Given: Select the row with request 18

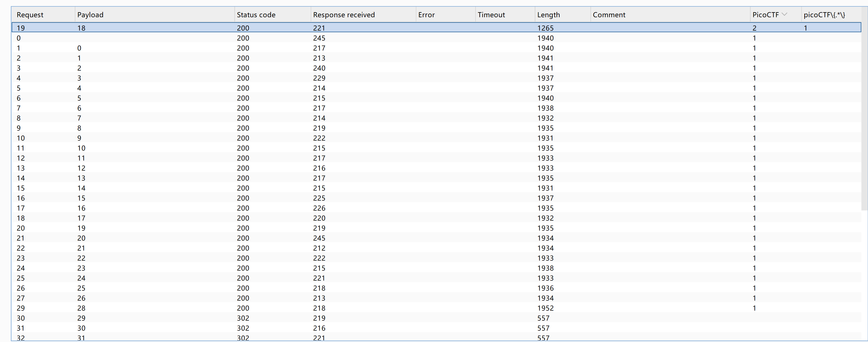Looking at the screenshot, I should click(436, 218).
